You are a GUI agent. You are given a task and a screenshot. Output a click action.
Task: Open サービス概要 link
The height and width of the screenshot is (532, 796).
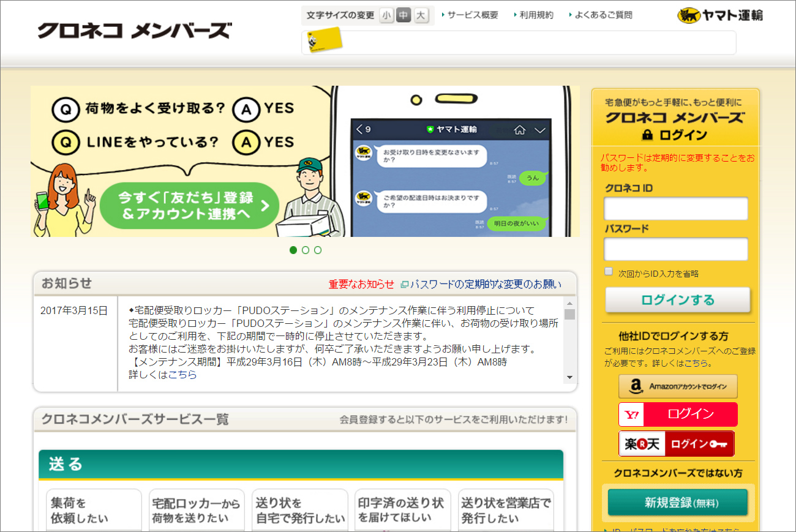click(473, 15)
